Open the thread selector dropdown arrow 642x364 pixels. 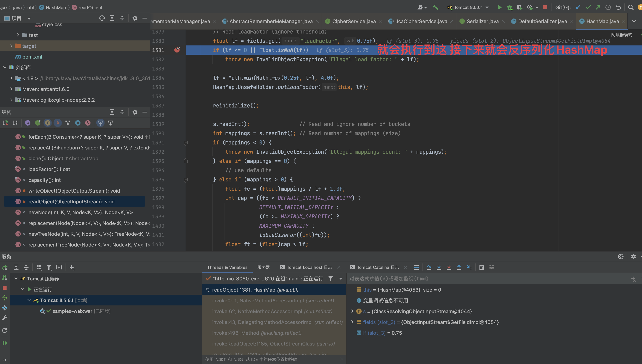[x=340, y=278]
